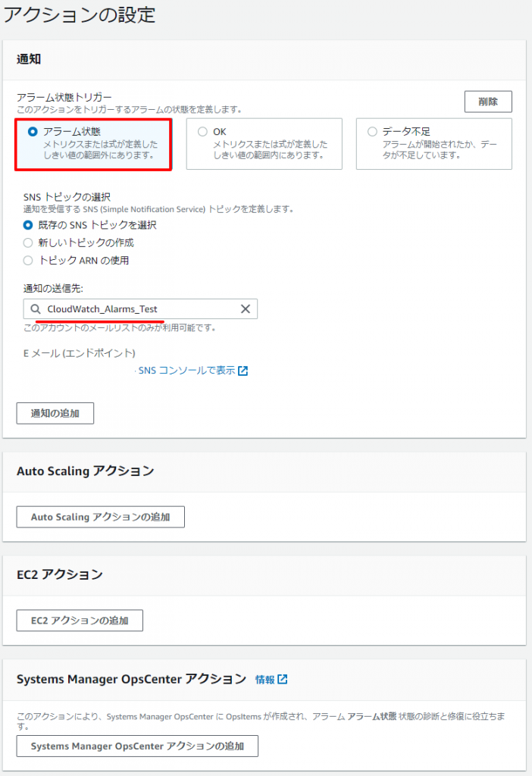Viewport: 532px width, 776px height.
Task: Open the SNS コンソールで表示 link
Action: (186, 370)
